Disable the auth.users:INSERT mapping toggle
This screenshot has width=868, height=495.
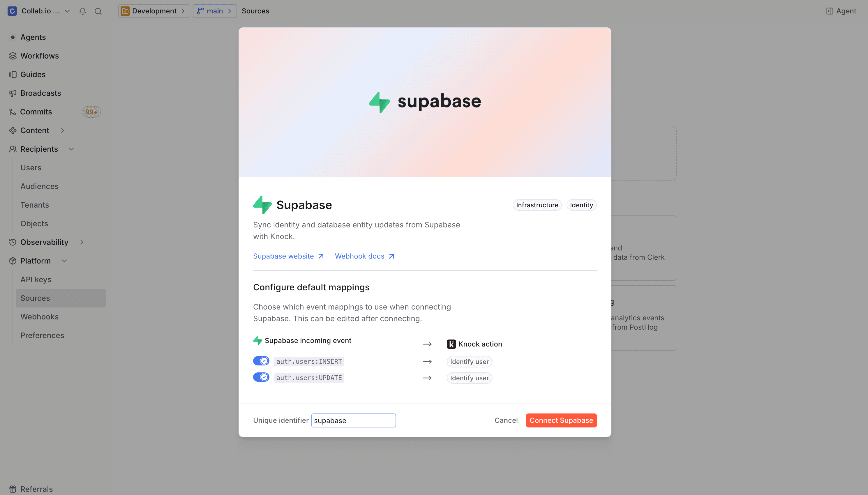click(261, 361)
